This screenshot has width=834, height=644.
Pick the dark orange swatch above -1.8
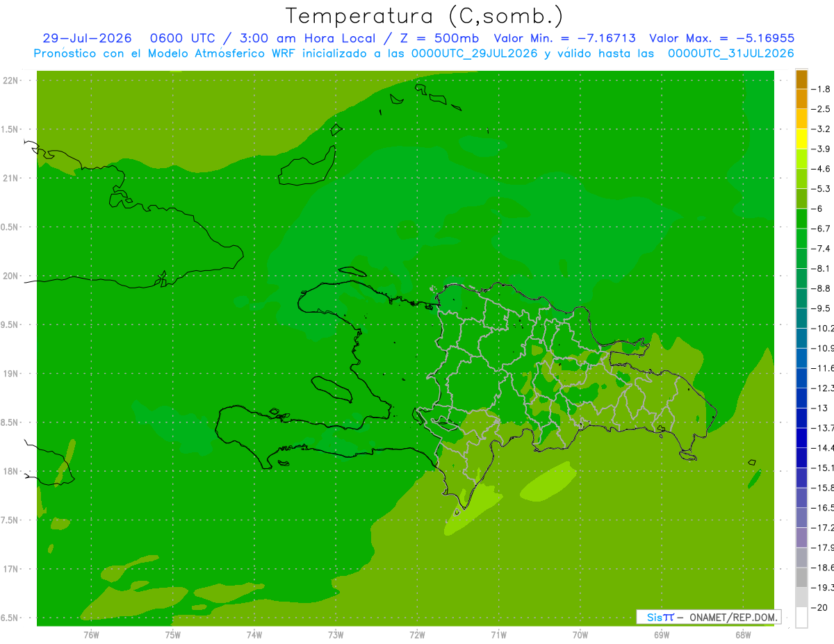tap(801, 79)
